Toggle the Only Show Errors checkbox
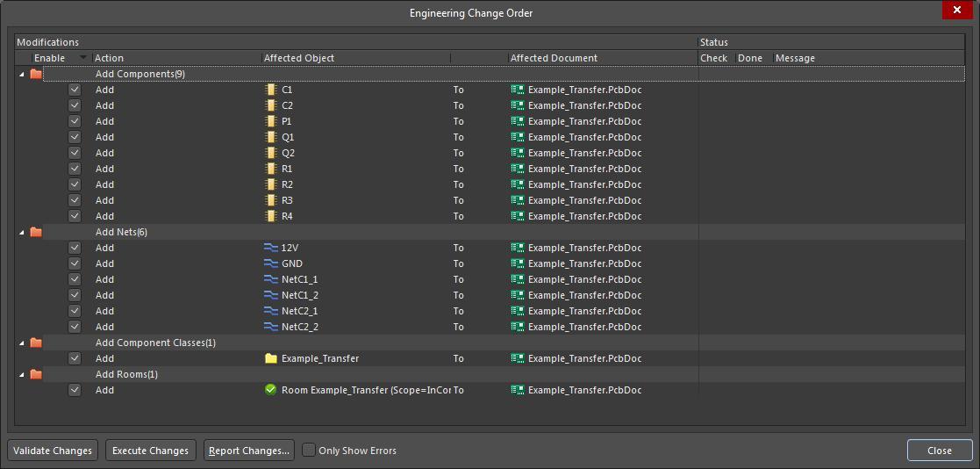 [x=309, y=451]
